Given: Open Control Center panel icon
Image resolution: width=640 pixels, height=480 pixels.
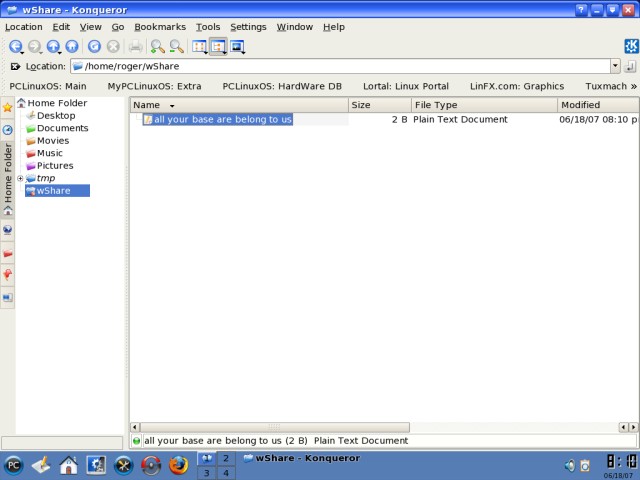Looking at the screenshot, I should 96,465.
